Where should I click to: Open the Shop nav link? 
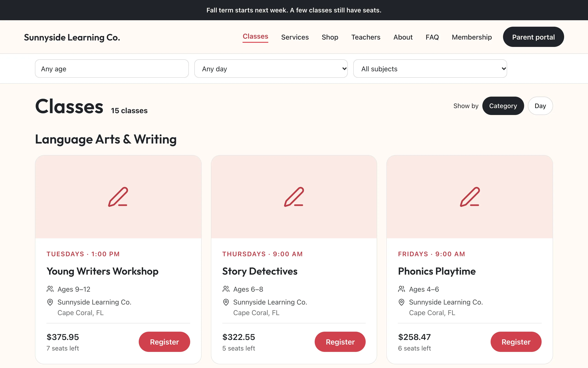(330, 37)
